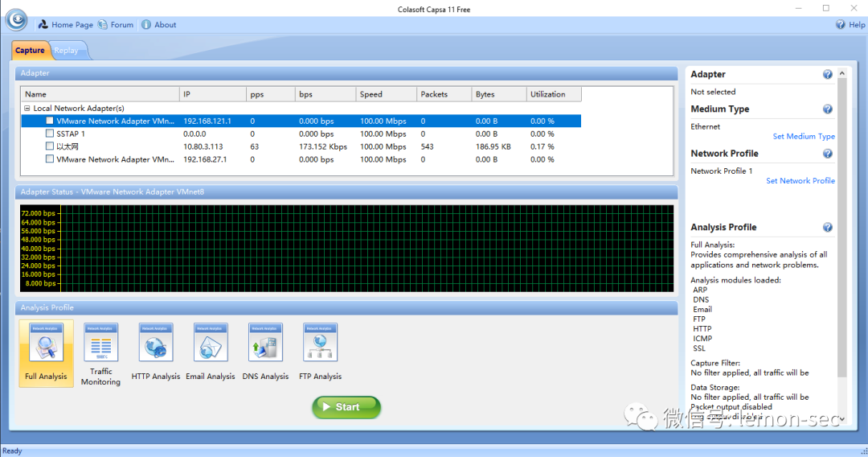Sort by the Packets column header

pyautogui.click(x=444, y=94)
